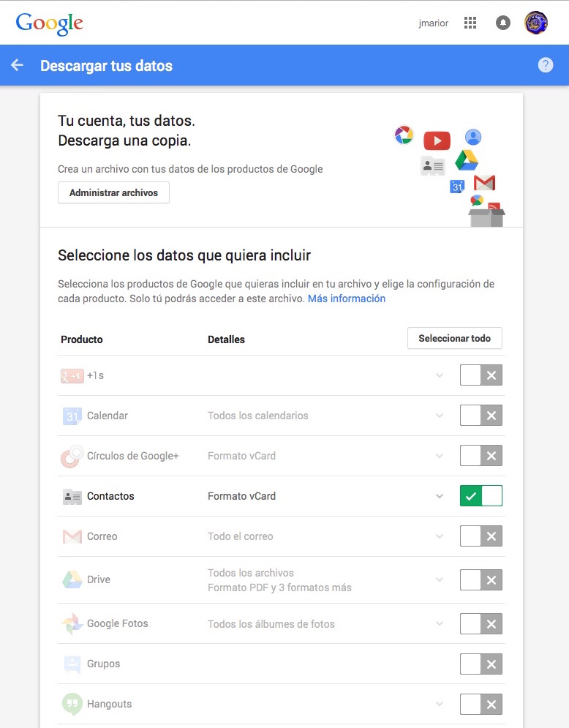Click the YouTube icon in the illustration
569x728 pixels.
[x=437, y=140]
